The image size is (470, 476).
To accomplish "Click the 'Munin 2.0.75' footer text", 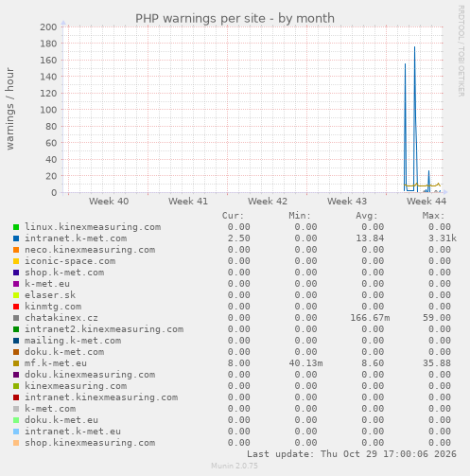I will click(235, 466).
